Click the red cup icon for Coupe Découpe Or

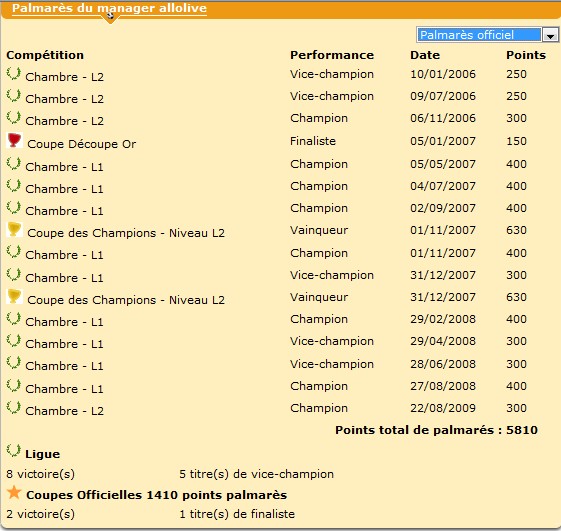14,140
